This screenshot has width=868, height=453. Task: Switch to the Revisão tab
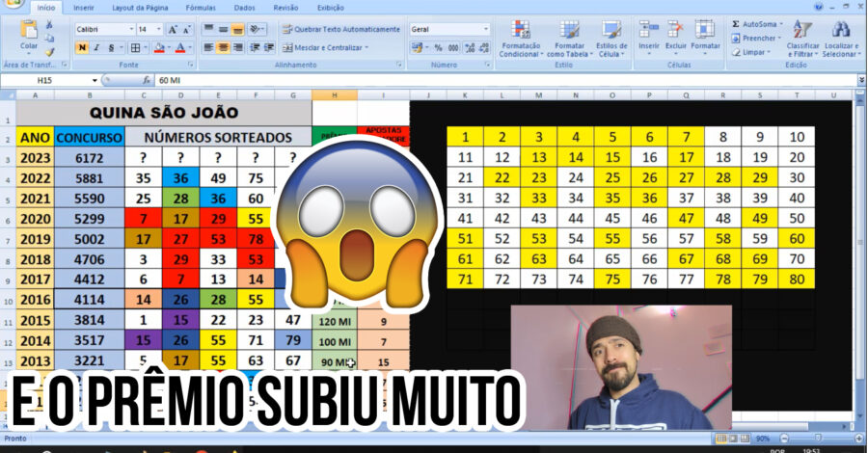[x=285, y=8]
